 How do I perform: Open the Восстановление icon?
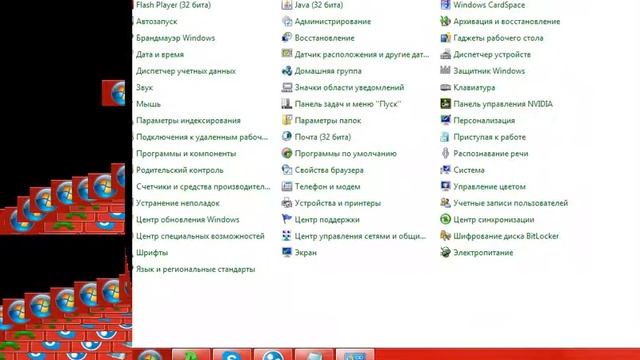click(x=287, y=38)
